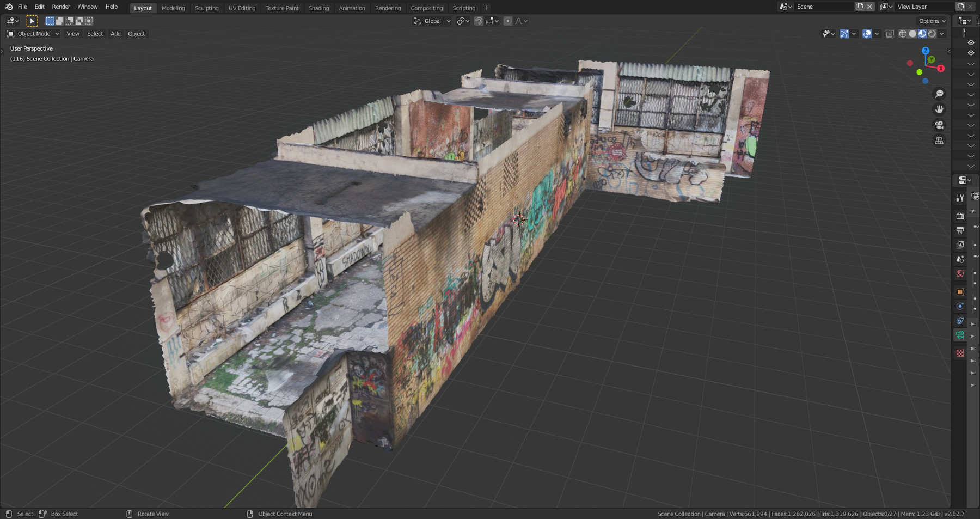This screenshot has width=980, height=519.
Task: Select the Texture Properties checker icon
Action: [960, 353]
